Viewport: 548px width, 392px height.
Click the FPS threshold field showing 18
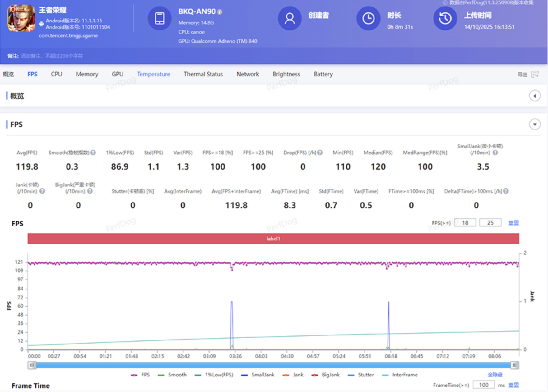pos(465,223)
